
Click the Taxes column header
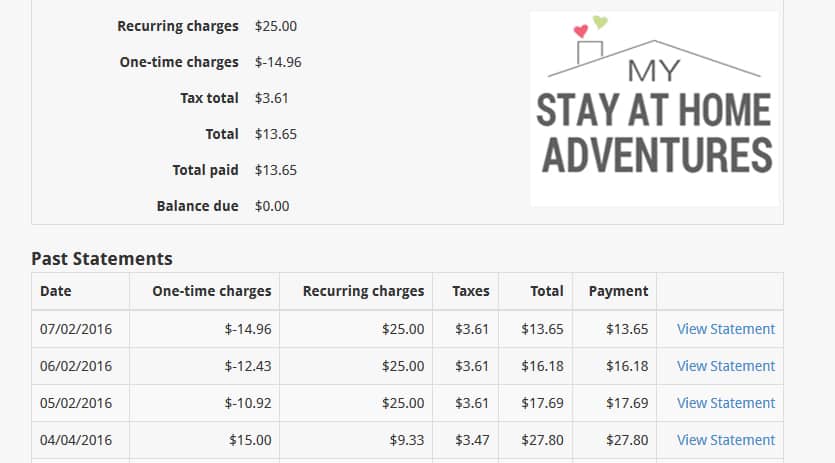tap(471, 291)
